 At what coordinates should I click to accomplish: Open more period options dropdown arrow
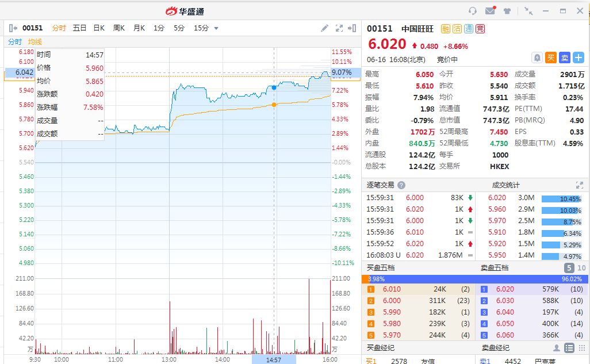(x=216, y=28)
